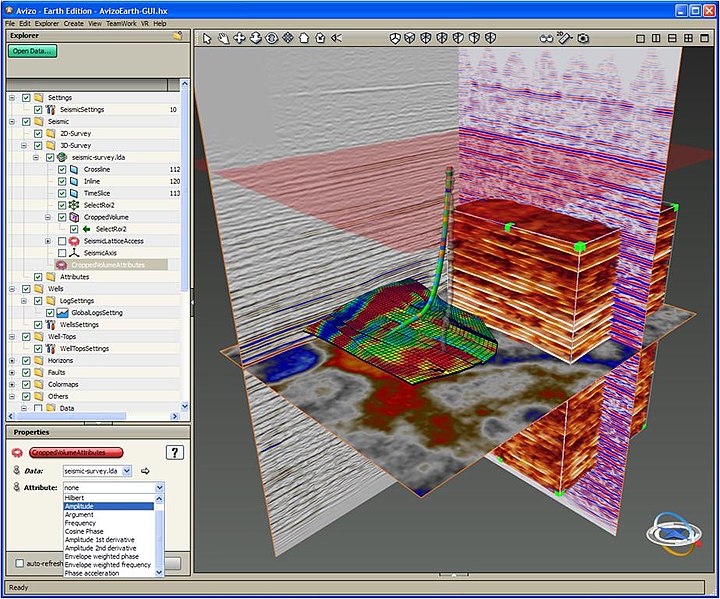Click the binoculars stereo view icon
720x599 pixels.
pos(546,38)
